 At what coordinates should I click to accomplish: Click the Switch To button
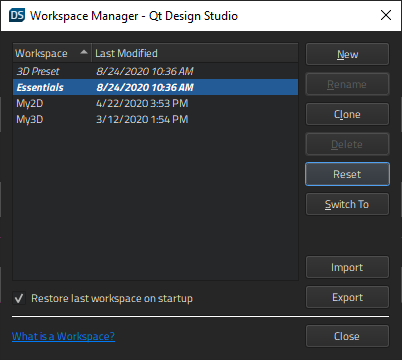(347, 204)
